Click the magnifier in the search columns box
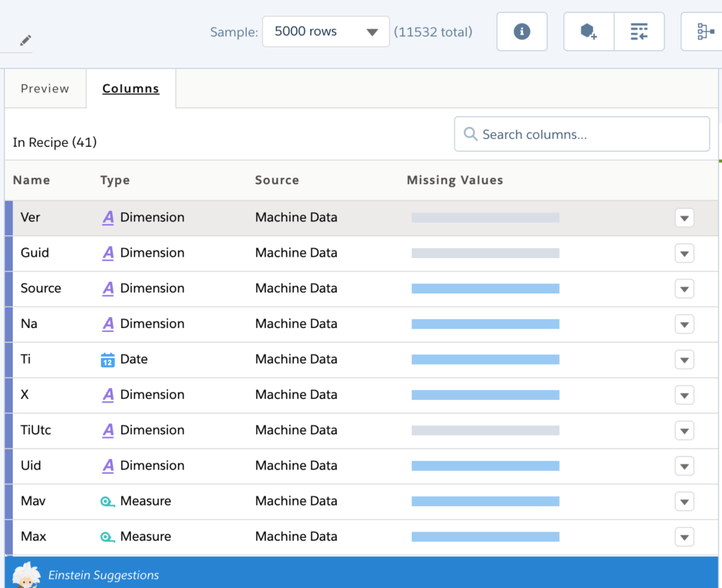 pyautogui.click(x=470, y=134)
